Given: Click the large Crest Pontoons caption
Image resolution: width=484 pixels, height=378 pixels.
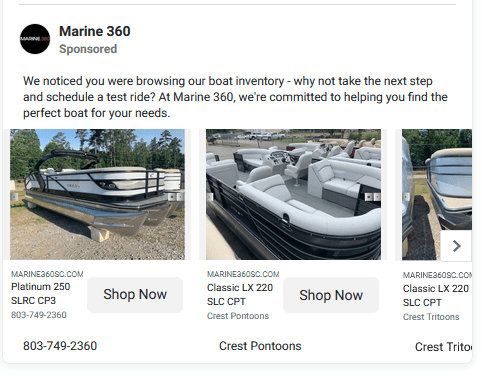Looking at the screenshot, I should click(x=260, y=346).
